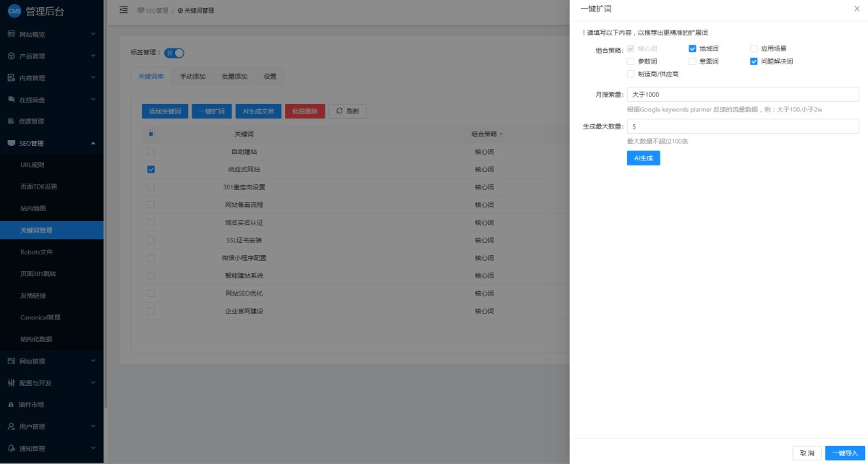Check the 意图词 checkbox
Image resolution: width=868 pixels, height=464 pixels.
tap(692, 61)
